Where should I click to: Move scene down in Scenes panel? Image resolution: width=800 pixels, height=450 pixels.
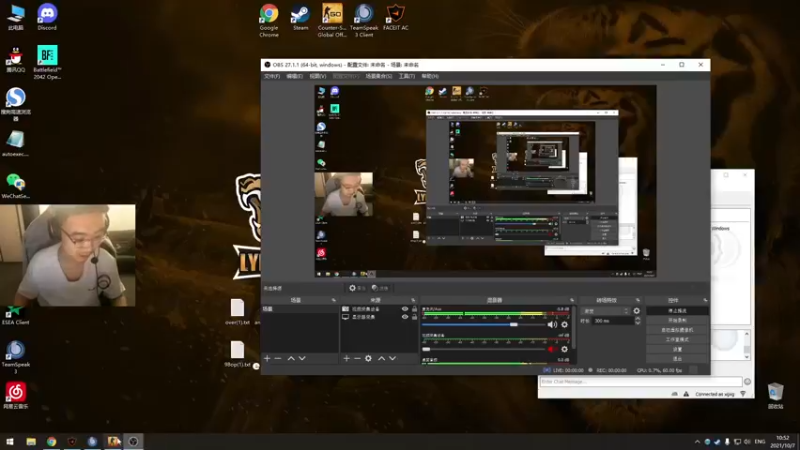(x=302, y=359)
